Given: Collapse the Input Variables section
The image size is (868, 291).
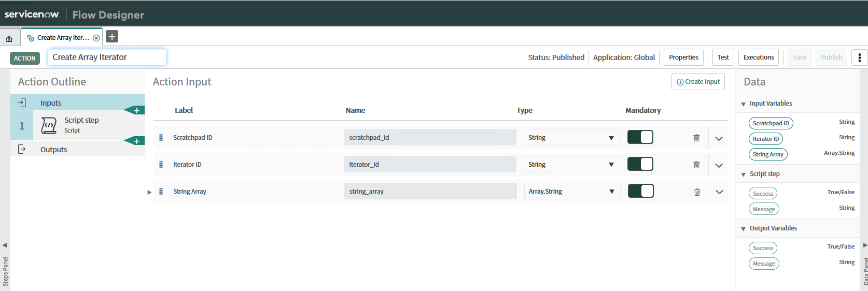Looking at the screenshot, I should pos(744,104).
